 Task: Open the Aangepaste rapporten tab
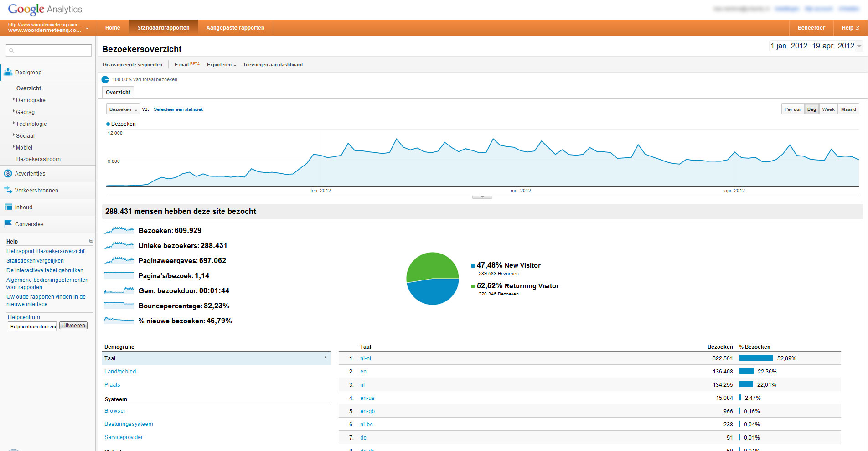click(235, 28)
